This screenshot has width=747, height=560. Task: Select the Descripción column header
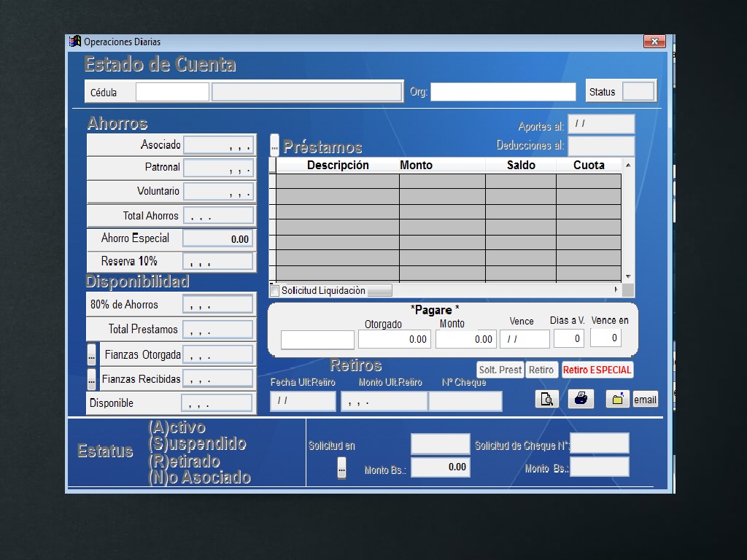(x=338, y=166)
